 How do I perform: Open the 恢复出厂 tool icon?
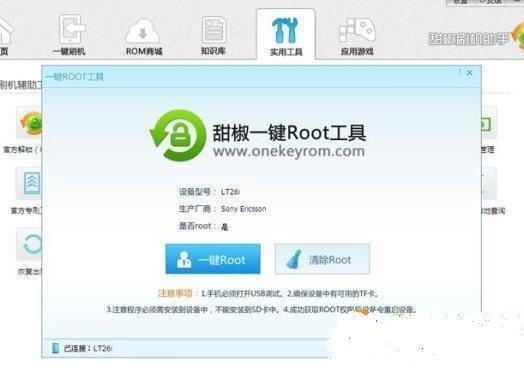click(29, 245)
